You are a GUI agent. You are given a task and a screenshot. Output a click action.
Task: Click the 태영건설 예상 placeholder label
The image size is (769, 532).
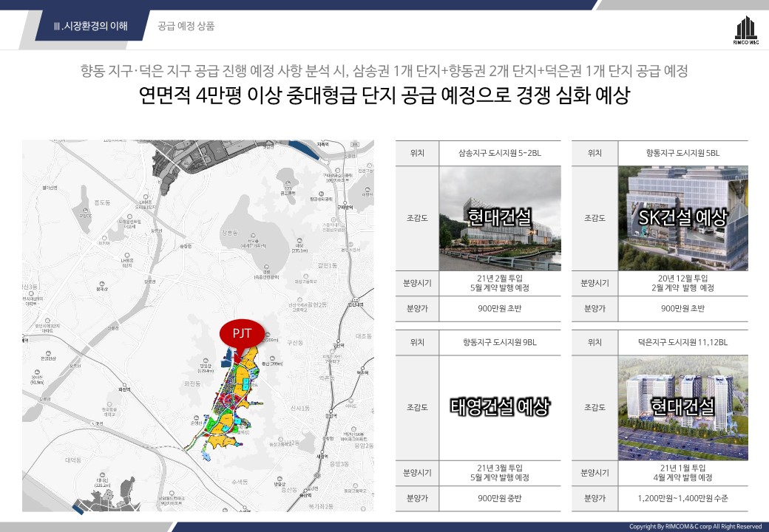(x=500, y=407)
